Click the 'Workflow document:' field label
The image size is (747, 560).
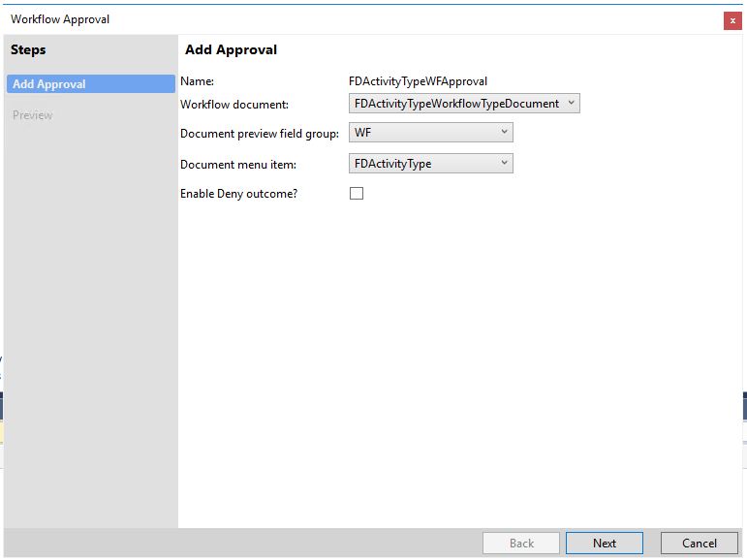[234, 105]
